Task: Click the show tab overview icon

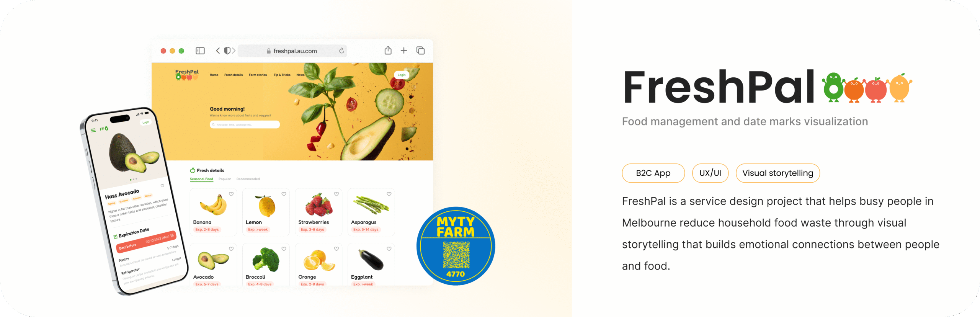Action: point(420,51)
